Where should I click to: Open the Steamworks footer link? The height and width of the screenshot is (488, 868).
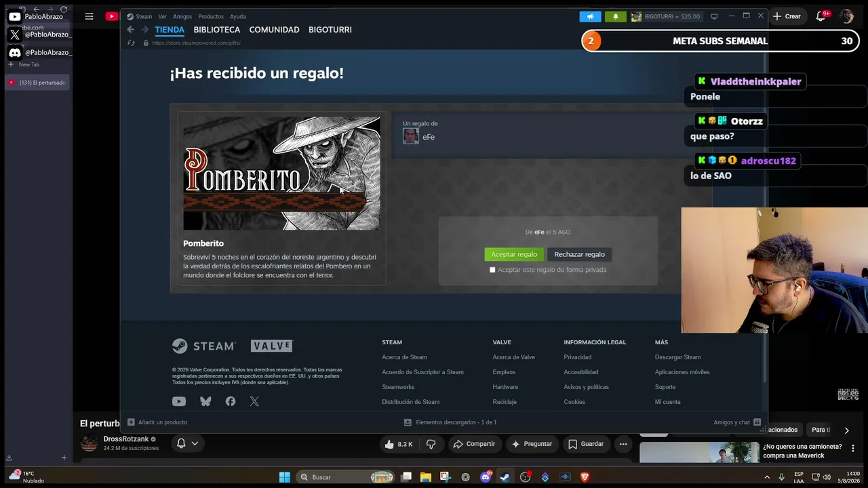tap(398, 387)
